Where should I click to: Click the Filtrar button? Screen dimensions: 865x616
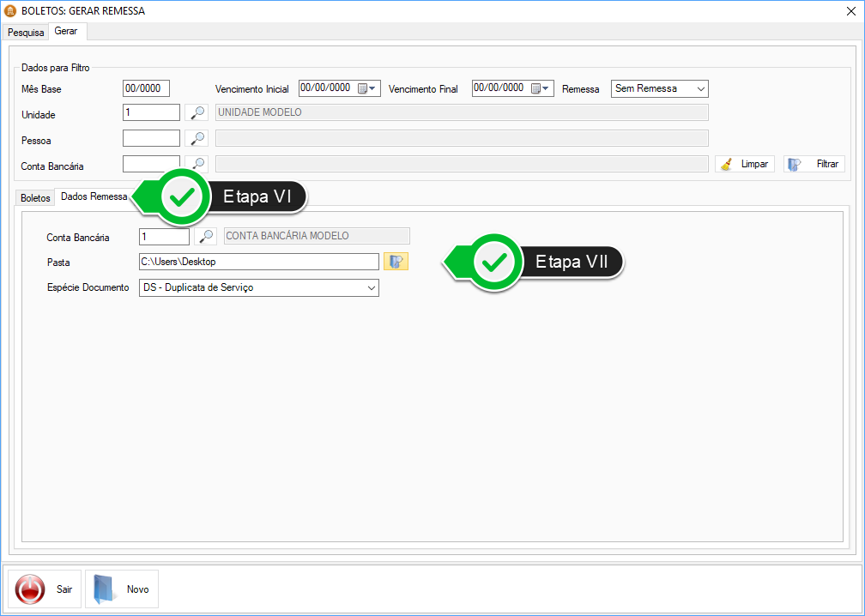pos(814,164)
